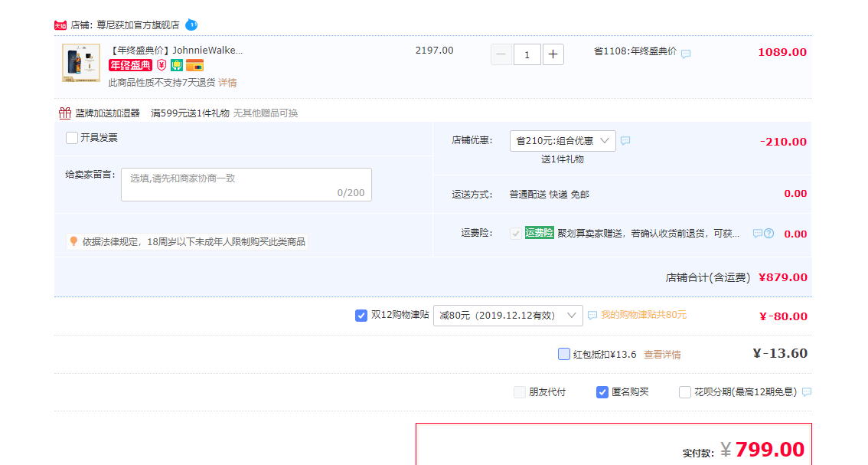Click the red shield guarantee icon
Screen dimensions: 868x465
pos(161,65)
